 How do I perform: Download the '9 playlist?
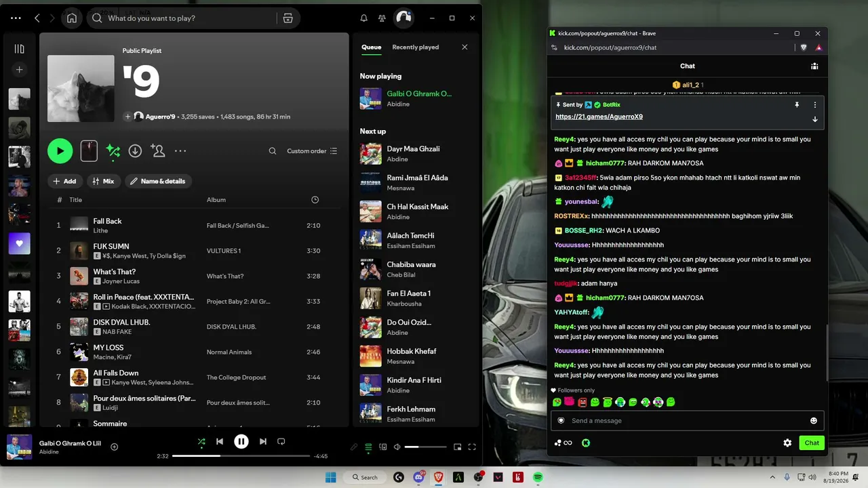pyautogui.click(x=135, y=151)
